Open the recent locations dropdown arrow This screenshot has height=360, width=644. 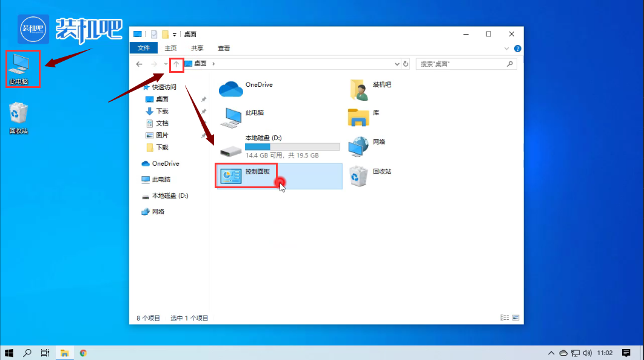click(166, 64)
